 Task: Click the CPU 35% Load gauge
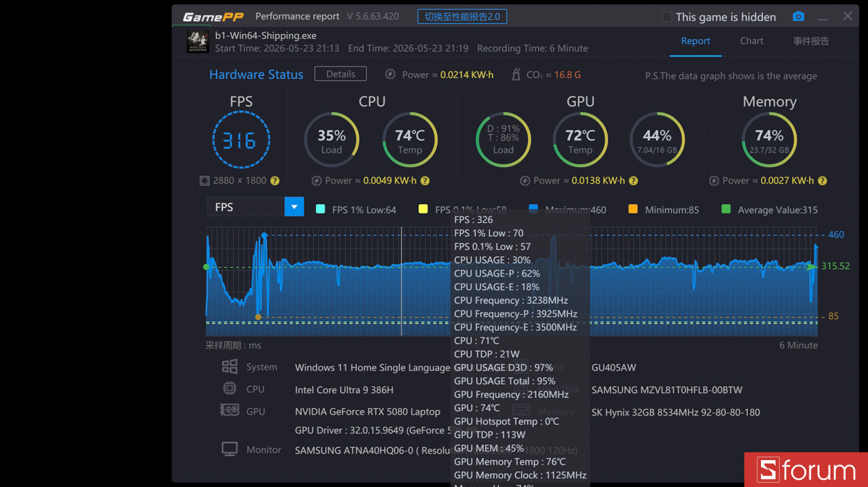click(331, 140)
